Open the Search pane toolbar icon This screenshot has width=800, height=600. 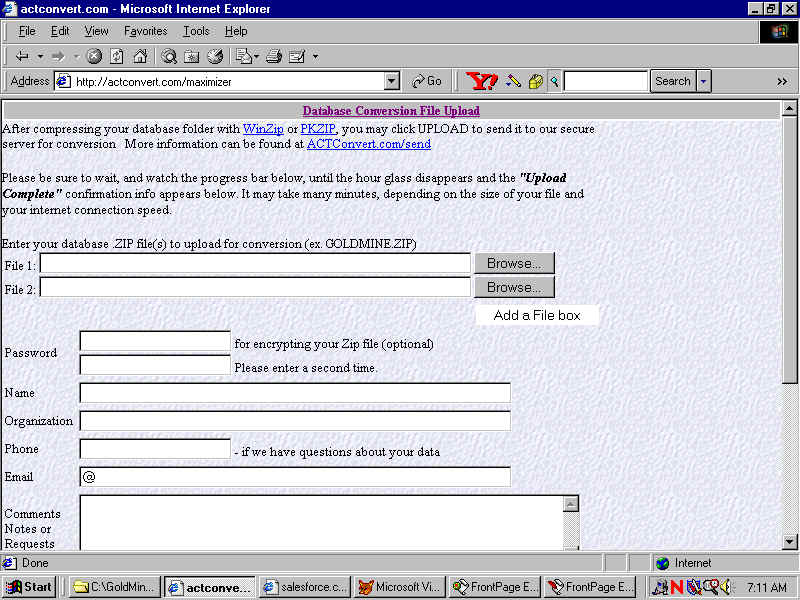pos(169,56)
